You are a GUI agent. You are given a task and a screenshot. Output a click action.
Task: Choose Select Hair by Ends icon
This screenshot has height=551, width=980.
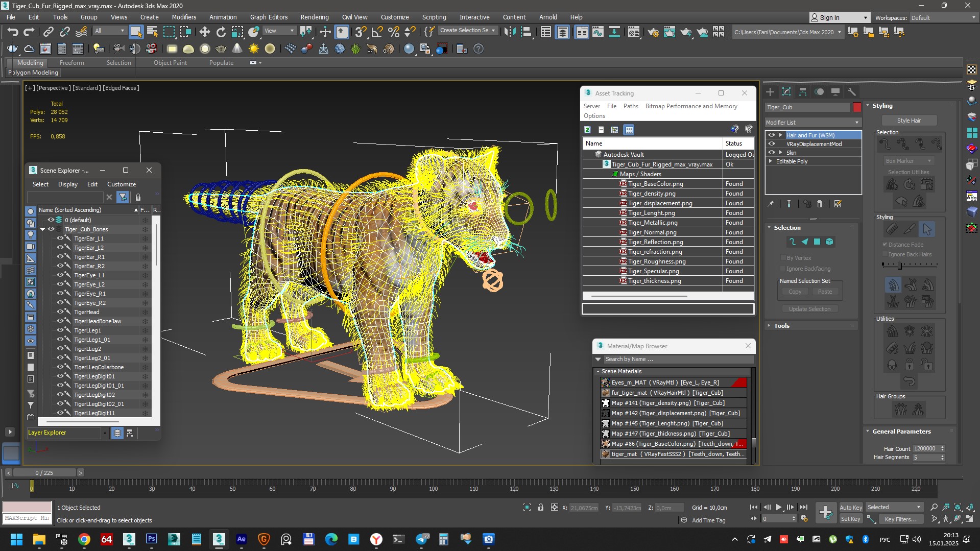coord(885,144)
